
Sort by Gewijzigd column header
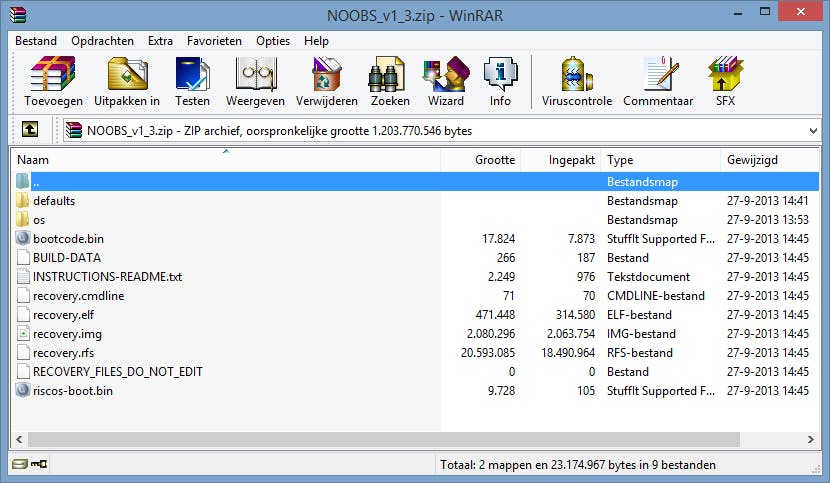click(770, 159)
